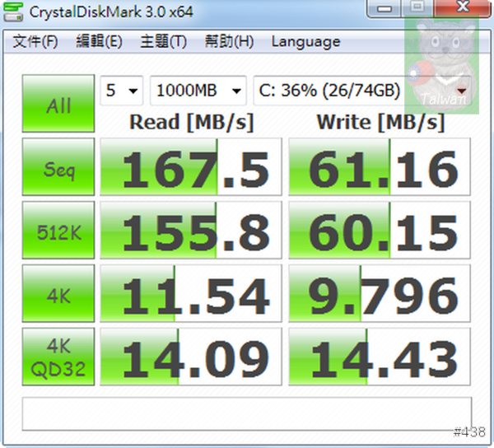Start the 4K QD32 benchmark test
Viewport: 494px width, 448px height.
[58, 357]
